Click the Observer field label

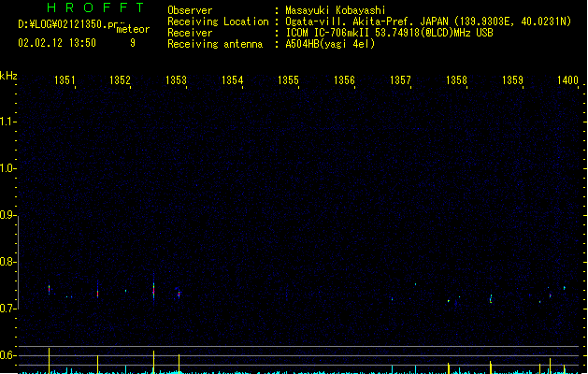190,10
